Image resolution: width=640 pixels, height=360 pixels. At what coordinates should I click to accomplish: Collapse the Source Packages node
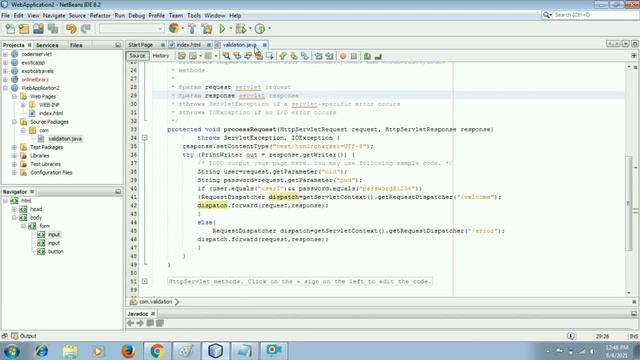(14, 122)
